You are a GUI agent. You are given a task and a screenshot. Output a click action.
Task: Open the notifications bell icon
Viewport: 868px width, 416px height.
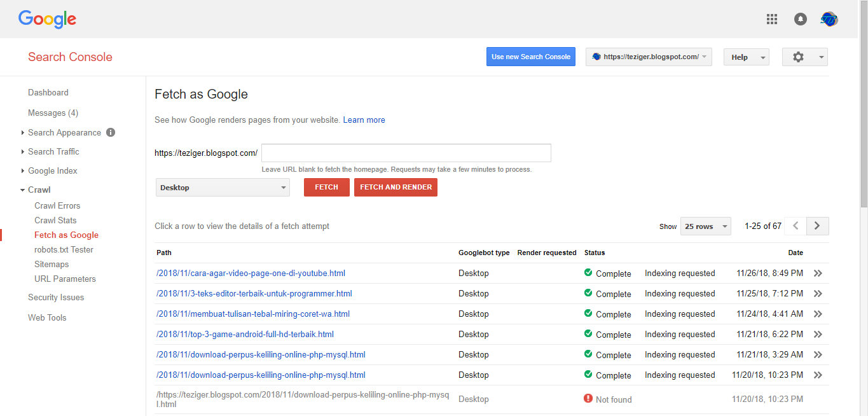pos(801,19)
